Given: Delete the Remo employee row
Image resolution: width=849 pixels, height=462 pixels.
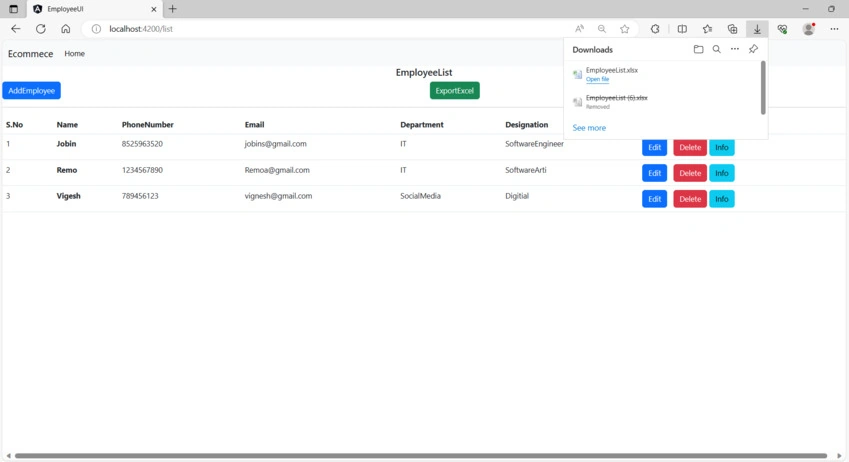Looking at the screenshot, I should coord(690,173).
